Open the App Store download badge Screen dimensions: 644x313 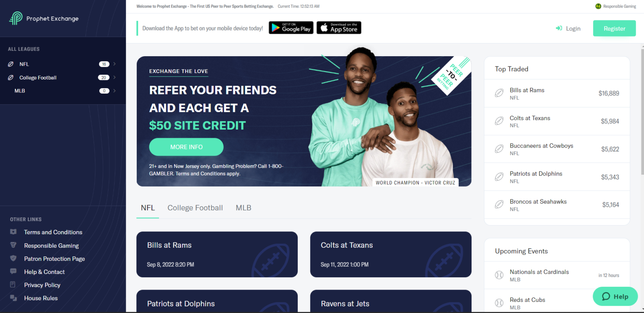point(339,27)
